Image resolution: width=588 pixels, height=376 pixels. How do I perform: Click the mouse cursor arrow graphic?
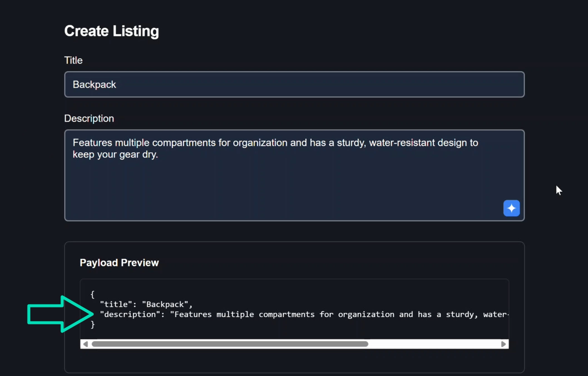coord(559,191)
